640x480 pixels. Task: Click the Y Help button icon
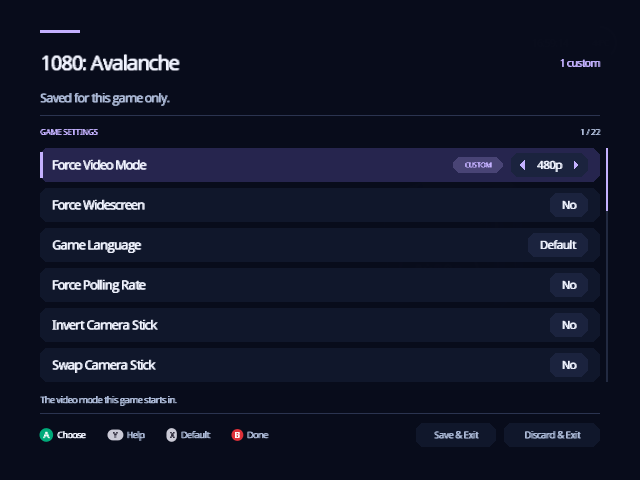[115, 435]
